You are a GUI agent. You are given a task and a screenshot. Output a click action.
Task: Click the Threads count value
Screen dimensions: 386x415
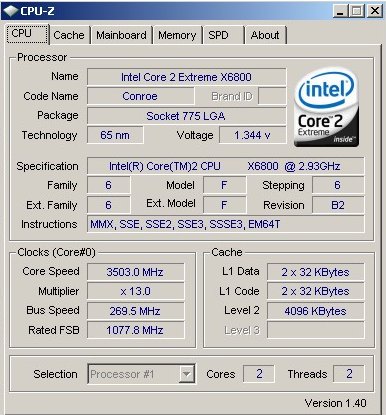(x=349, y=374)
